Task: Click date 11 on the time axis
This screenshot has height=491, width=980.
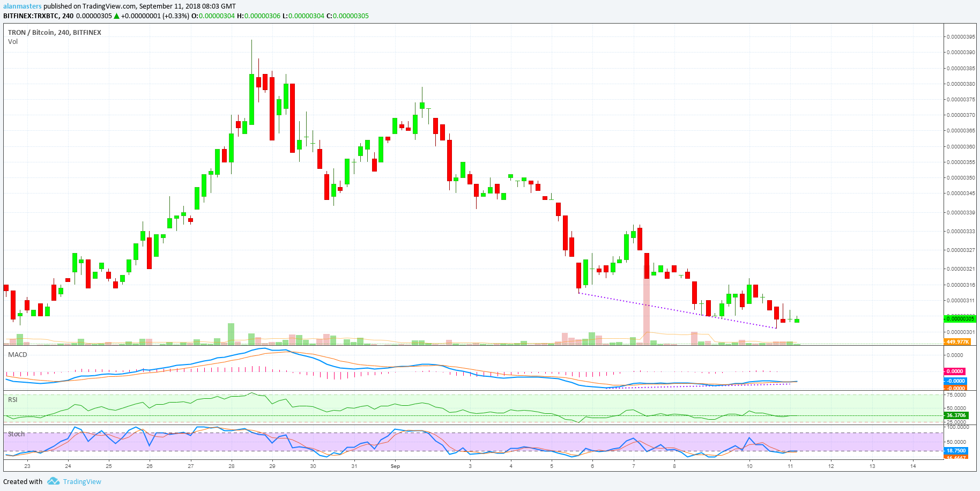Action: click(x=790, y=466)
